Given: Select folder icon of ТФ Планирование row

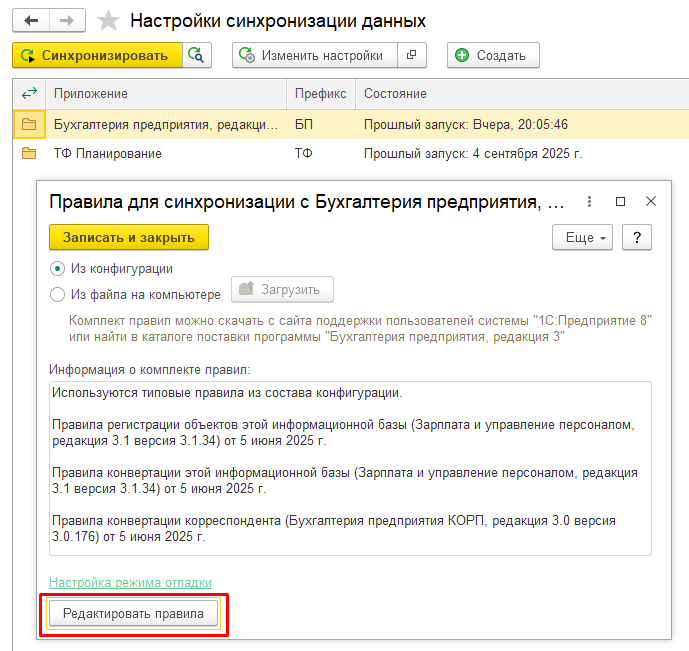Looking at the screenshot, I should [x=29, y=153].
